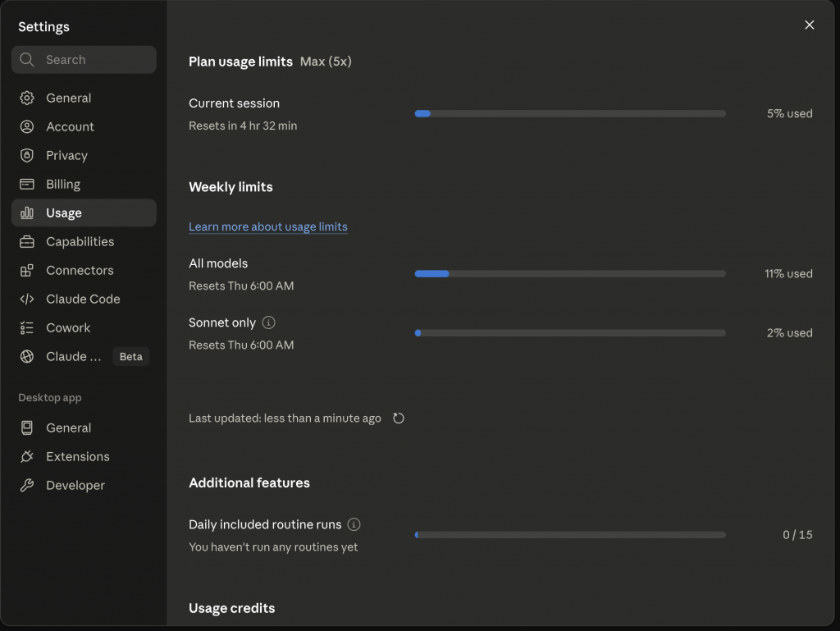Open Learn more about usage limits link
This screenshot has width=840, height=631.
tap(268, 226)
